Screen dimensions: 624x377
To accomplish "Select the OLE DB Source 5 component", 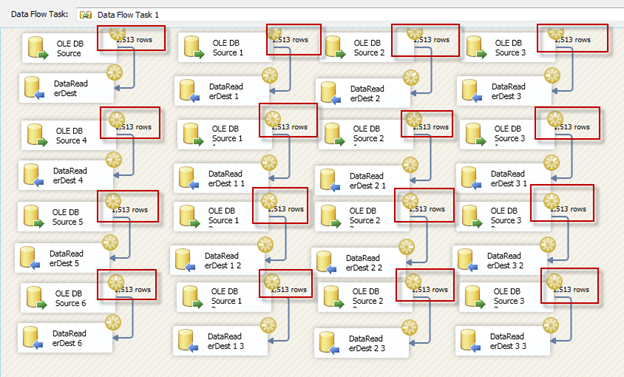I will coord(65,217).
